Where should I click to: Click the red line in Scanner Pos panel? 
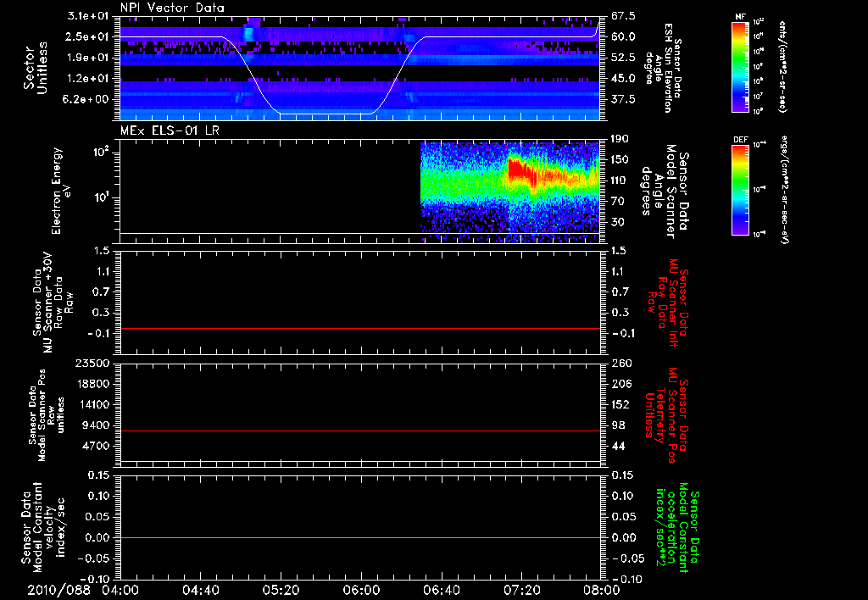[x=360, y=431]
